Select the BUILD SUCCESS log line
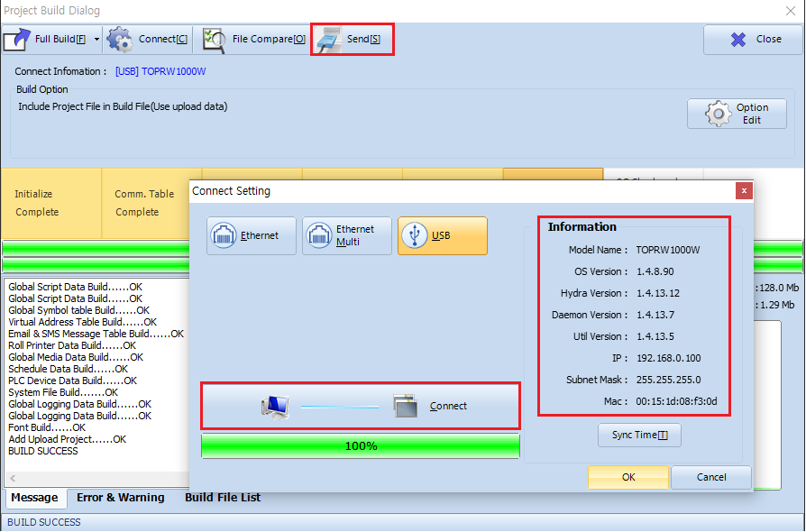806x532 pixels. pyautogui.click(x=43, y=452)
